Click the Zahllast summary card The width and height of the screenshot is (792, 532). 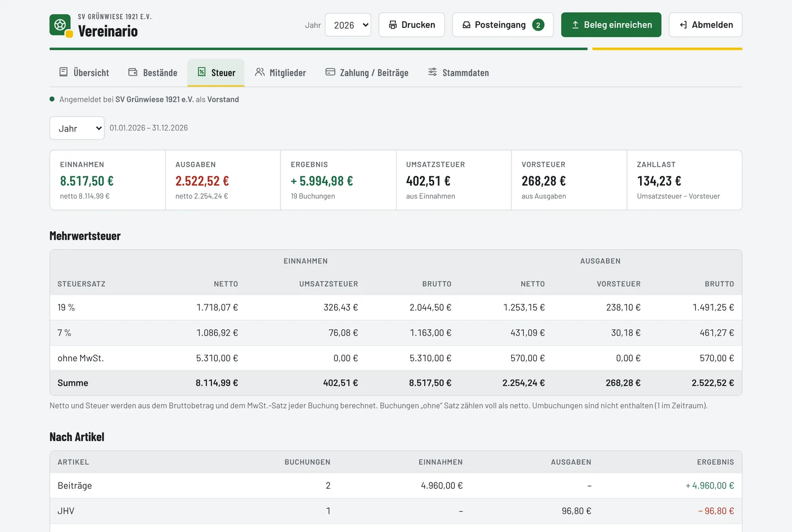pos(684,180)
